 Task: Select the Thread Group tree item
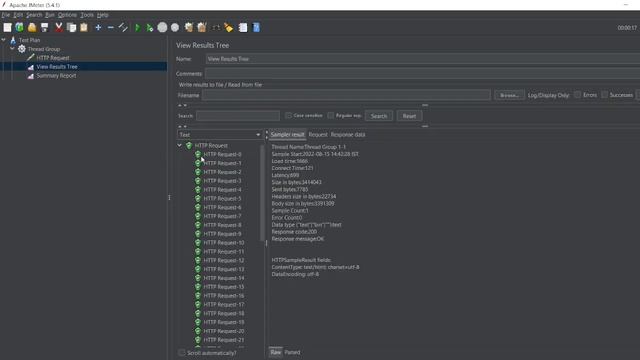click(x=43, y=49)
